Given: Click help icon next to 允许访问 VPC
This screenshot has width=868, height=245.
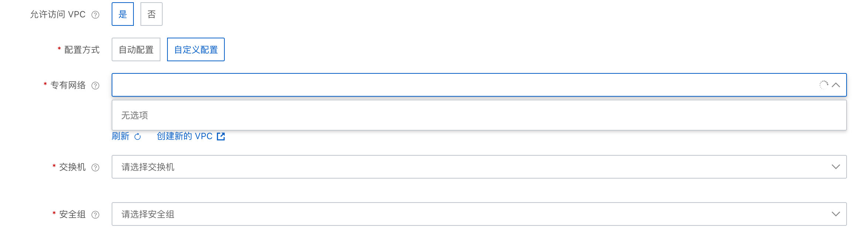Looking at the screenshot, I should pos(95,15).
